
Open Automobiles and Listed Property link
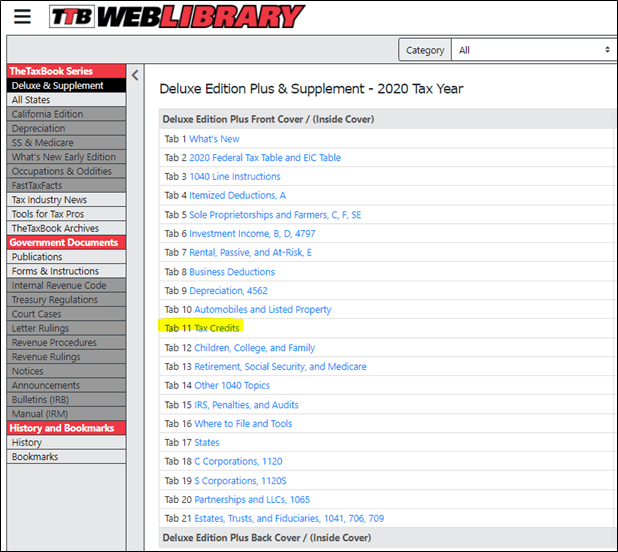tap(263, 310)
